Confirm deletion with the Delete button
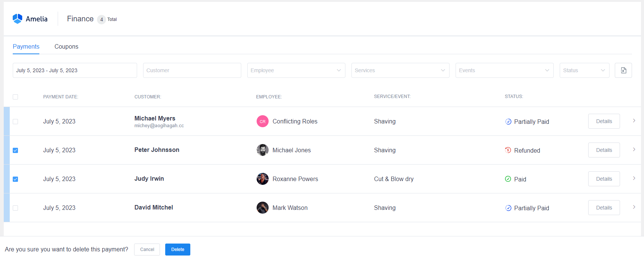The image size is (644, 260). [x=178, y=250]
